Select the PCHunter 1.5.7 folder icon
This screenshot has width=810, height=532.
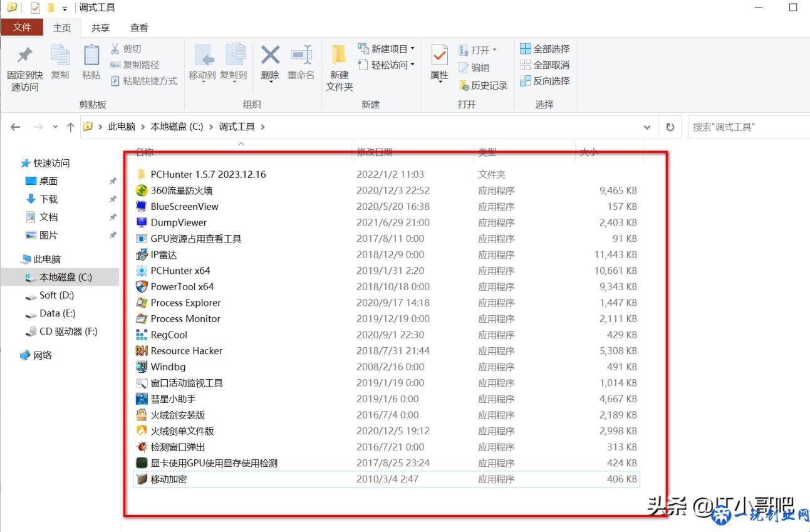[142, 174]
